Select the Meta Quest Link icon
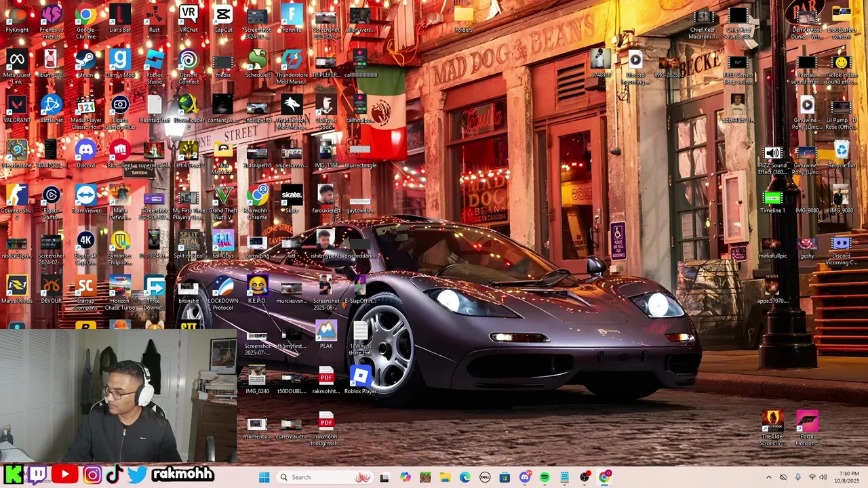Screen dimensions: 868x488 click(17, 66)
